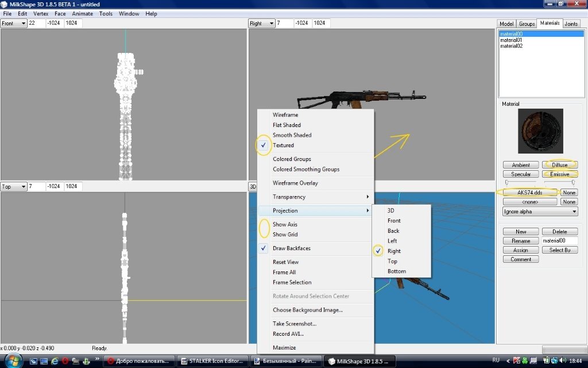
Task: Select the Top projection option
Action: (392, 261)
